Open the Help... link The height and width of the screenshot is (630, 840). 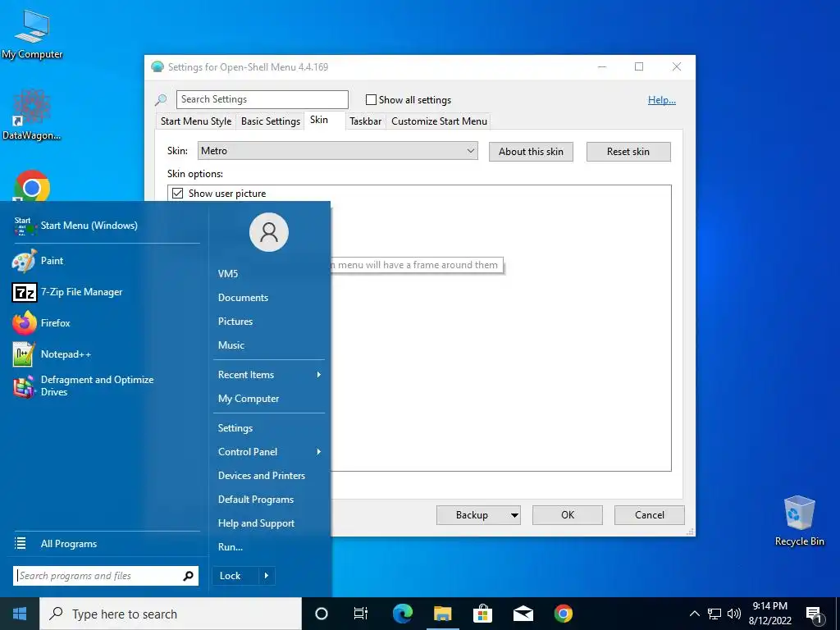662,100
